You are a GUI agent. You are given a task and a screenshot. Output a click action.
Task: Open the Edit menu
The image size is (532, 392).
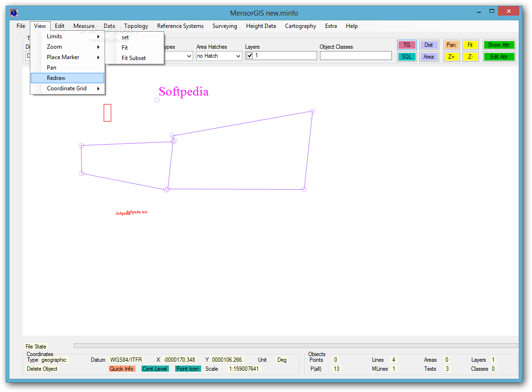point(60,26)
